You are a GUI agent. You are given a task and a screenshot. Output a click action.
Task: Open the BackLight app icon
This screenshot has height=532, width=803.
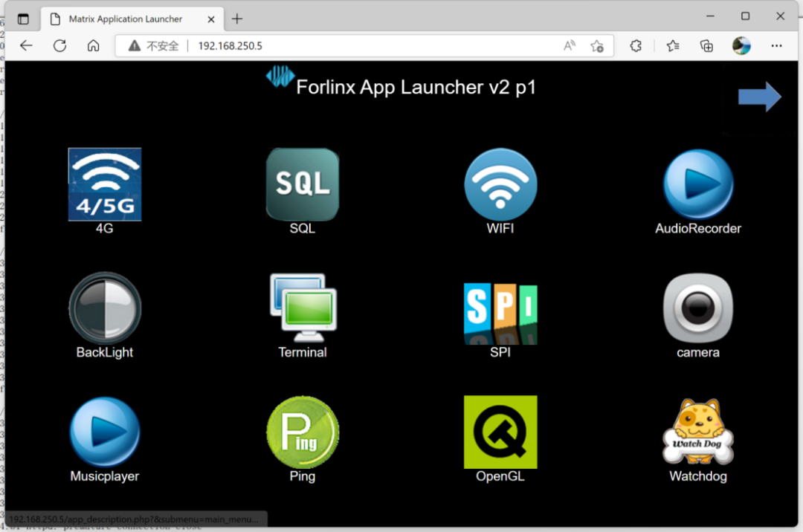[x=105, y=308]
